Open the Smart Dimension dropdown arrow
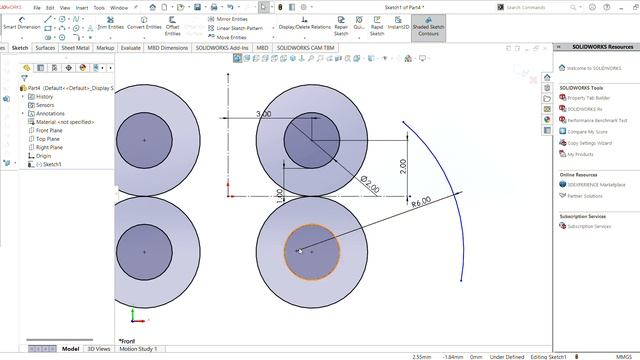 pyautogui.click(x=22, y=37)
